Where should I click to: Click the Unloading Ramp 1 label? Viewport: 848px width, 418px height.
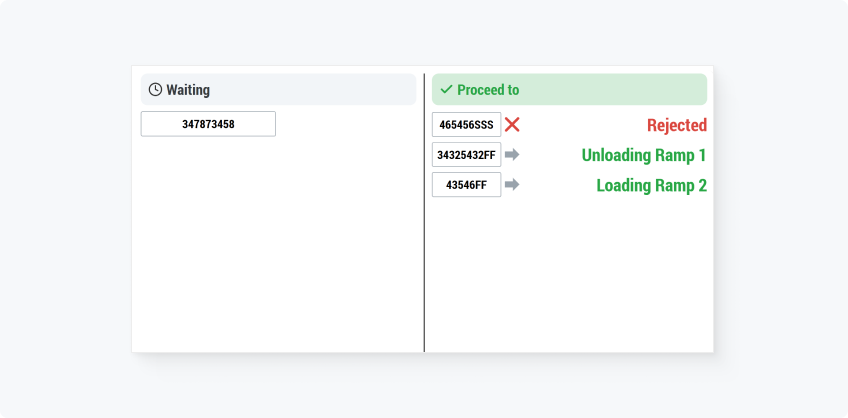644,155
